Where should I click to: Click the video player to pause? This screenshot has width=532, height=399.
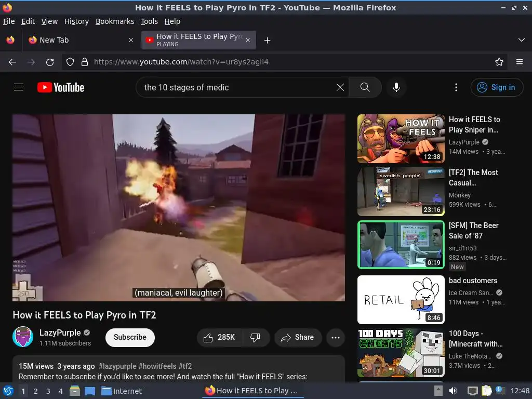(179, 208)
